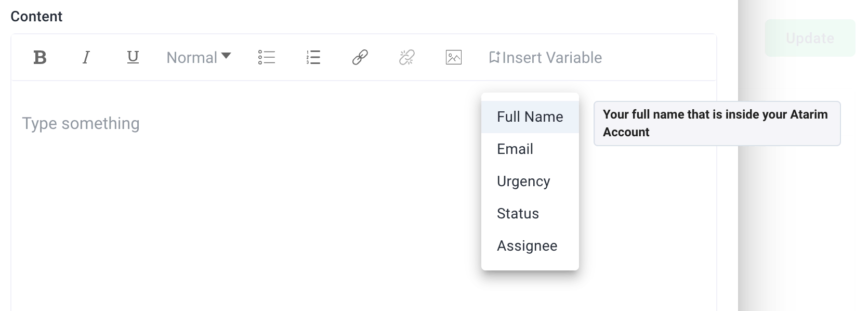Insert a bulleted list
This screenshot has height=311, width=868.
click(x=267, y=57)
